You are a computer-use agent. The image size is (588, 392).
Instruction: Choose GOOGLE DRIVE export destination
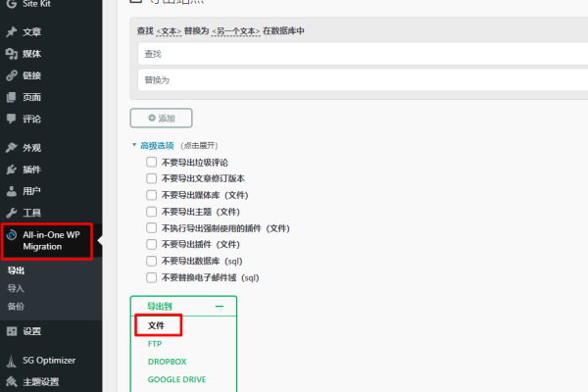176,379
